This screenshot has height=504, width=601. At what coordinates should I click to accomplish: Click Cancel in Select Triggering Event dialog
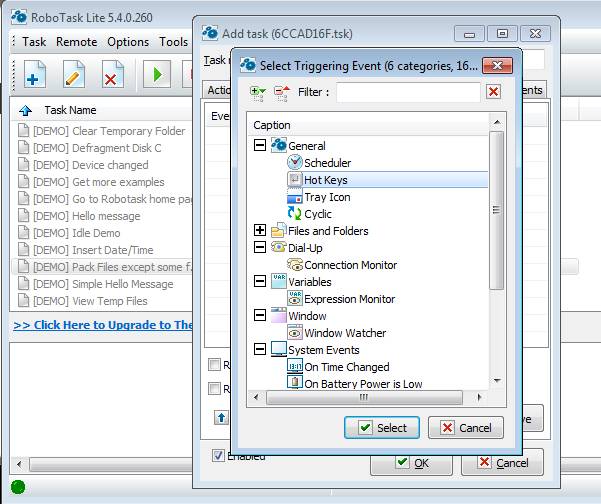(465, 428)
